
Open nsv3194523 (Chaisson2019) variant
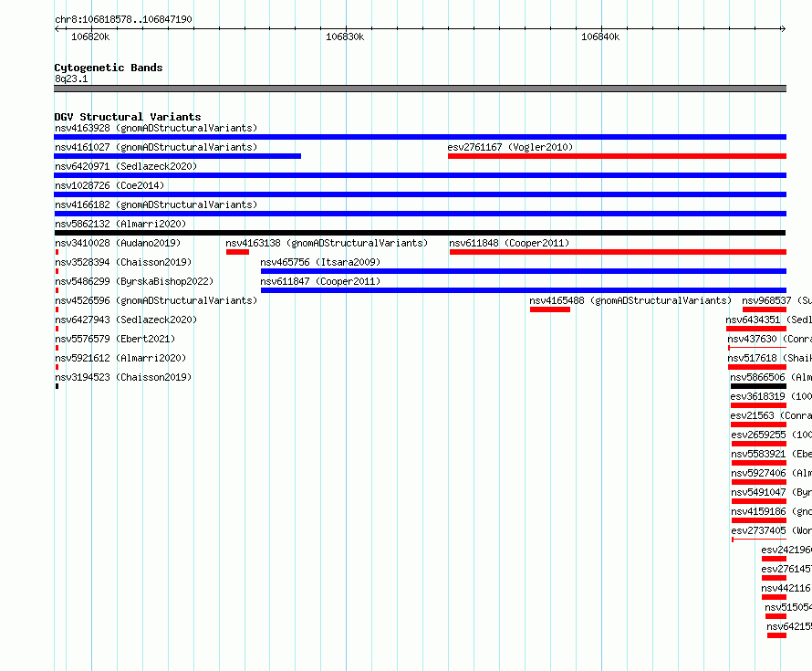click(x=123, y=377)
